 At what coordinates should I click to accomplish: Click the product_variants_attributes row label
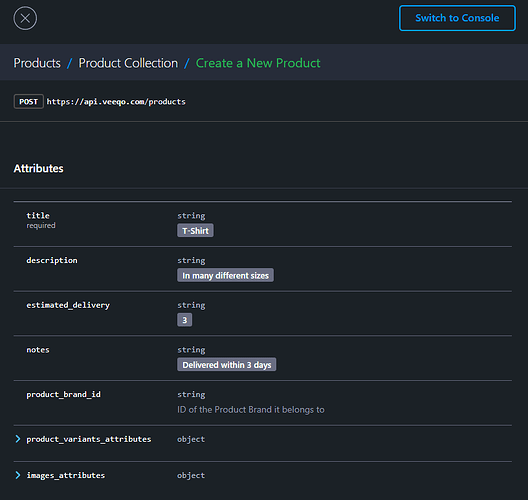pyautogui.click(x=89, y=439)
